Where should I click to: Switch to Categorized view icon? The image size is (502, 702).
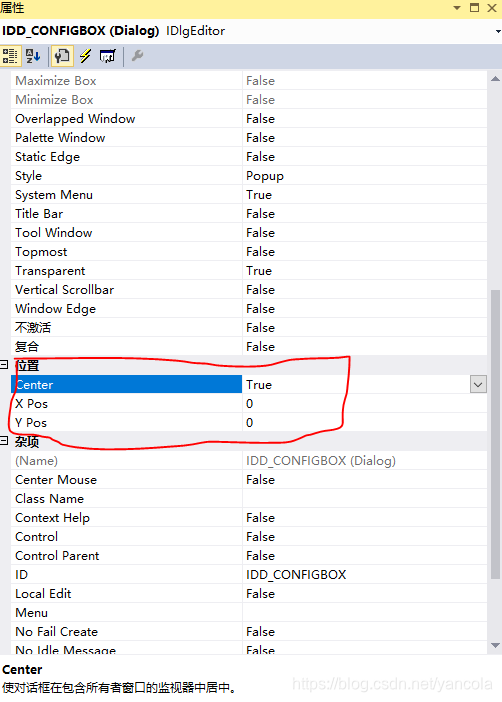(x=9, y=56)
